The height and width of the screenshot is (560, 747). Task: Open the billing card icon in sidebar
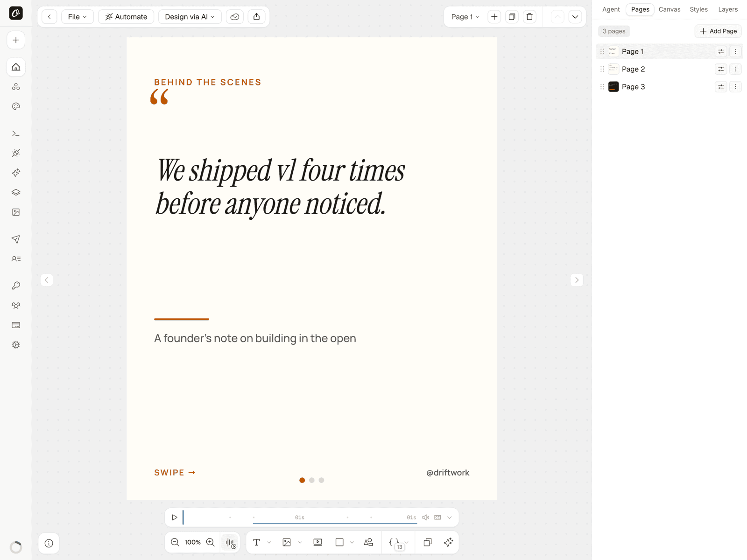(16, 325)
